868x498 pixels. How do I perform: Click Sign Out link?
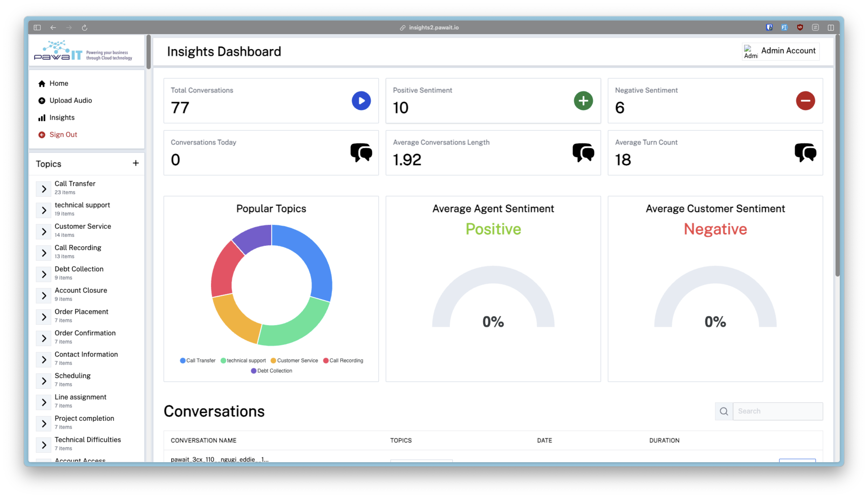tap(63, 135)
